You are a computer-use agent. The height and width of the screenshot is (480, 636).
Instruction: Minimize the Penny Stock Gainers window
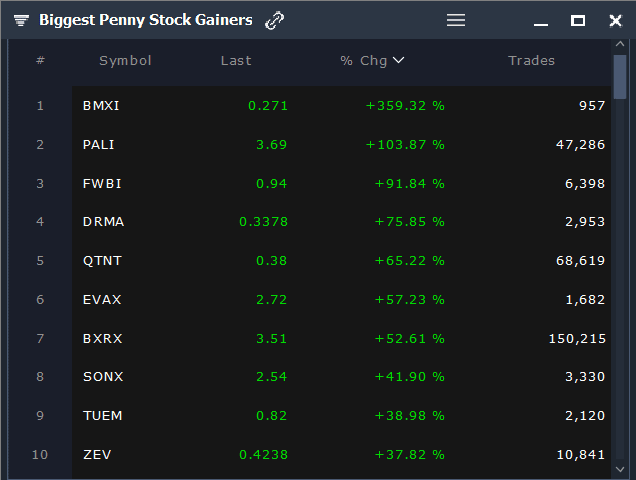(x=541, y=21)
